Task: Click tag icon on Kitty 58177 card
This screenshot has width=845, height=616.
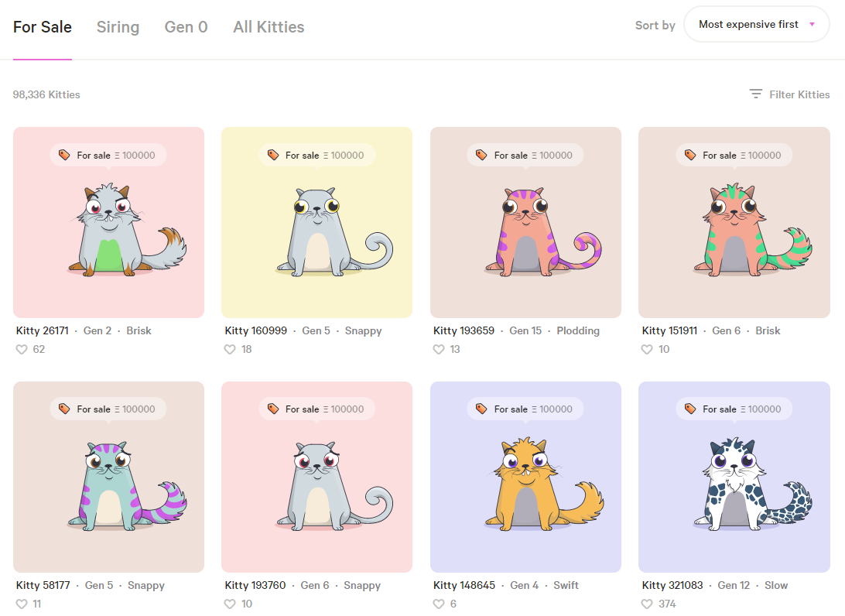Action: click(64, 409)
